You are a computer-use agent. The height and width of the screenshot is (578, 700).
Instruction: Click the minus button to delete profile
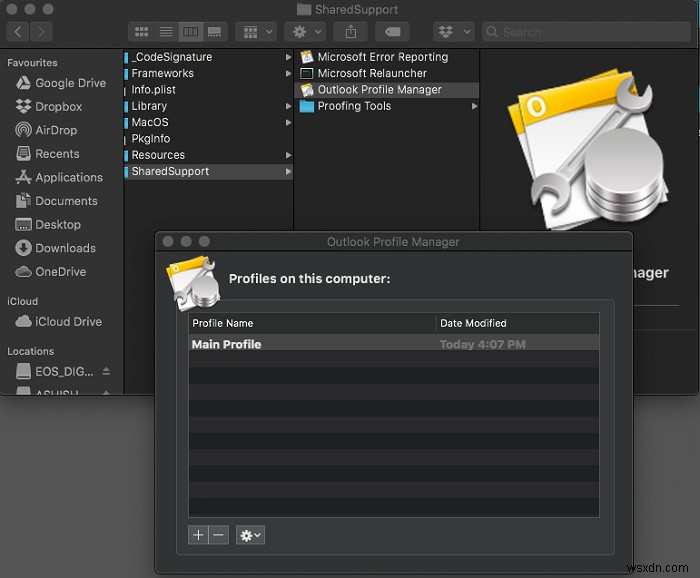218,535
